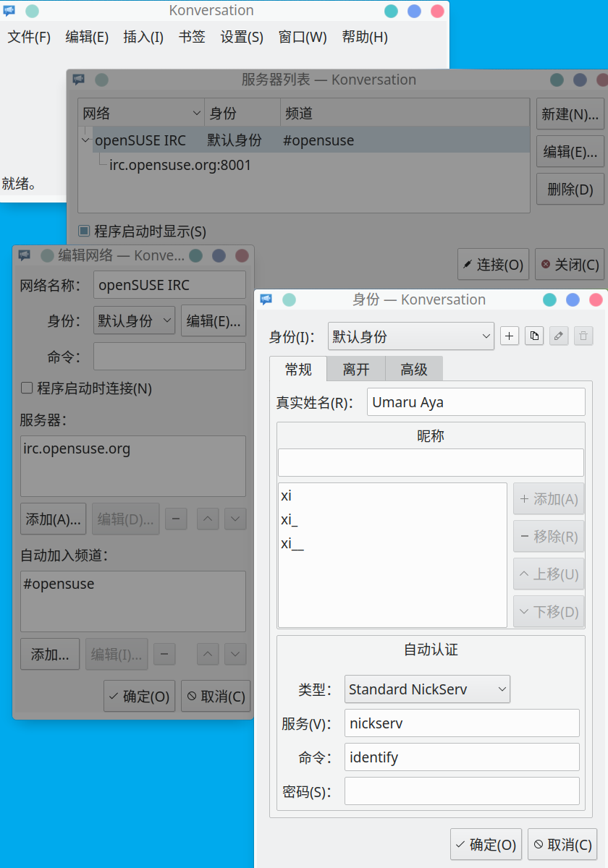
Task: Click 编辑(E)... in Server List
Action: pos(570,152)
